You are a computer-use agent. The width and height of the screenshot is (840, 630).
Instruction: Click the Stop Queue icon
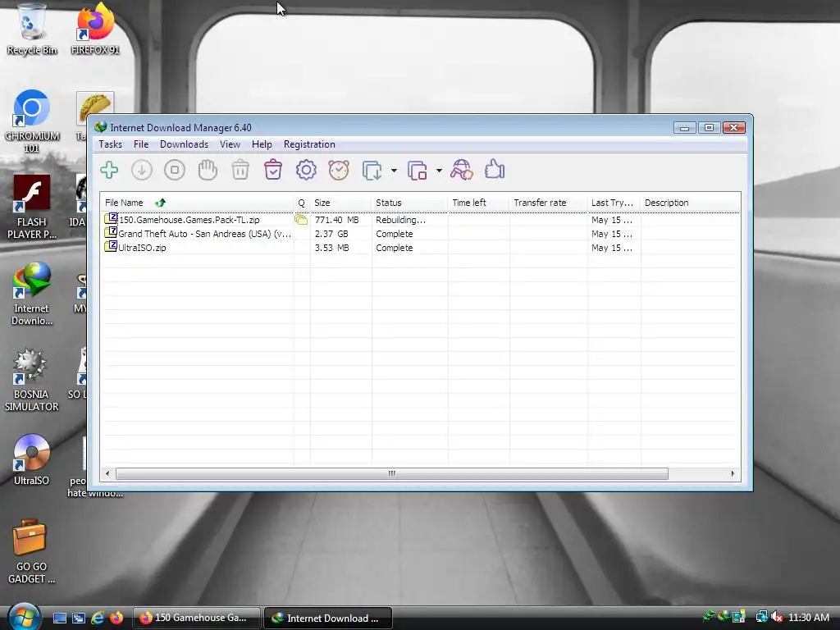tap(418, 171)
